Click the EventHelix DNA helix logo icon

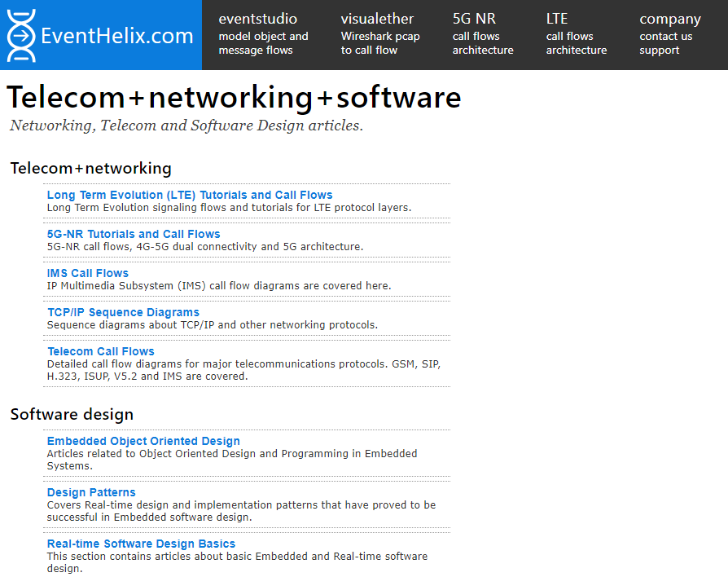(x=21, y=36)
